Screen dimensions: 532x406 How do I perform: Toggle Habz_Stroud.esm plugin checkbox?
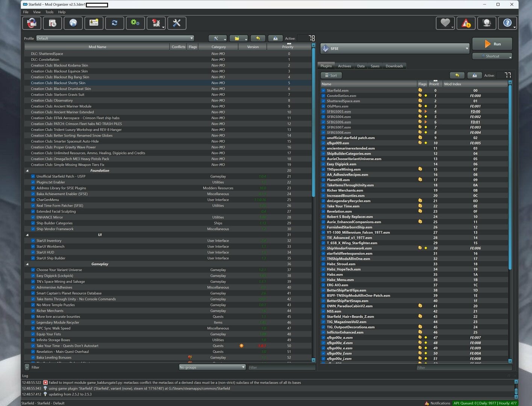(323, 264)
